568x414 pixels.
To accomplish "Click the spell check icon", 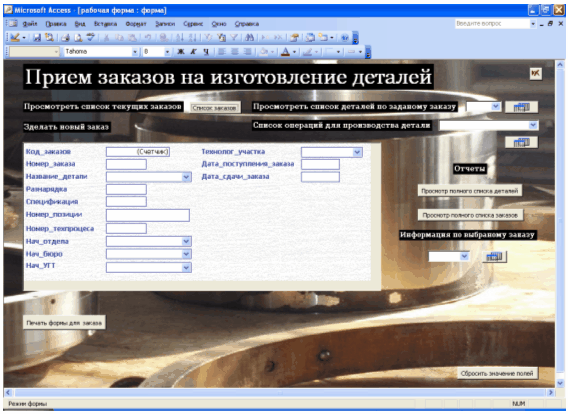I will 91,37.
